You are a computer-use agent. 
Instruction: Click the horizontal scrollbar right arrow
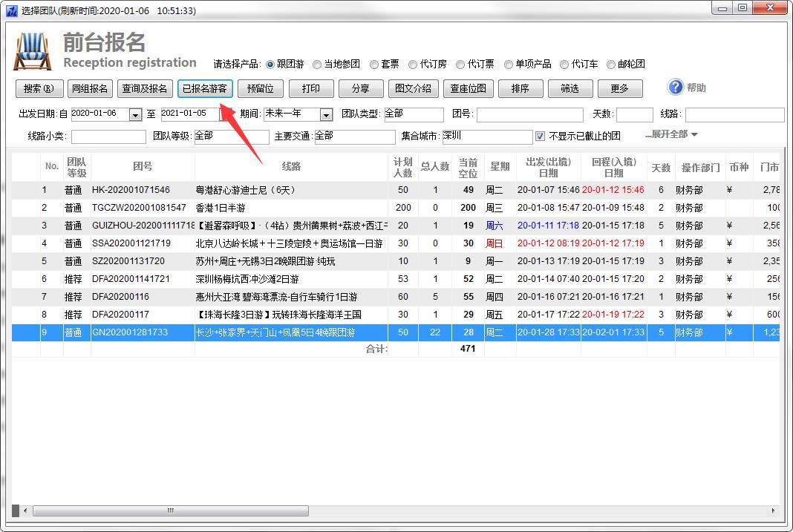[774, 510]
